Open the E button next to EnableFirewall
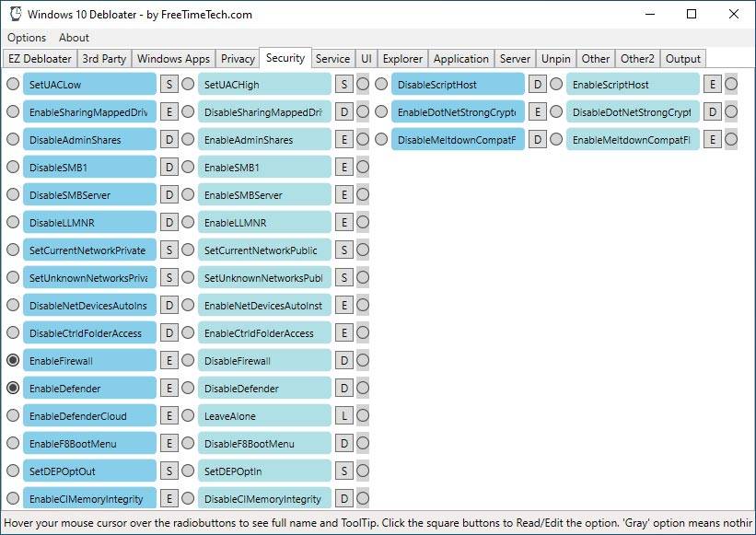756x535 pixels. pyautogui.click(x=169, y=361)
